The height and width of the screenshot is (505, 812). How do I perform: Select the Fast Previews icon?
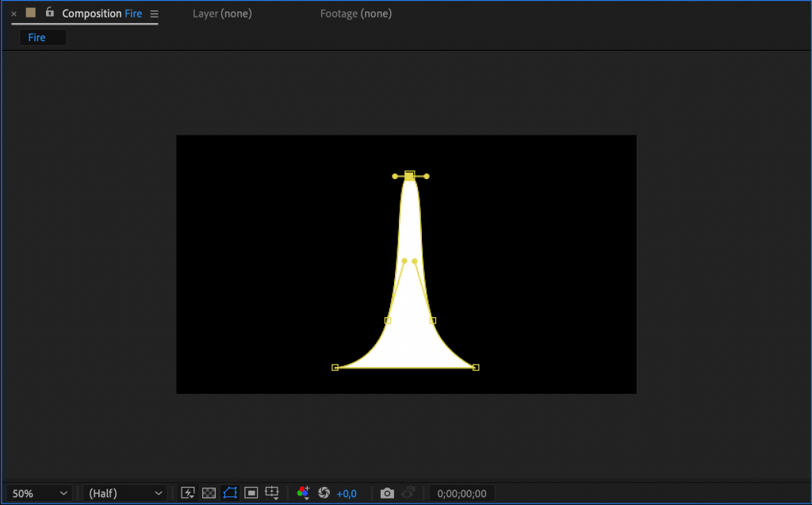point(187,493)
